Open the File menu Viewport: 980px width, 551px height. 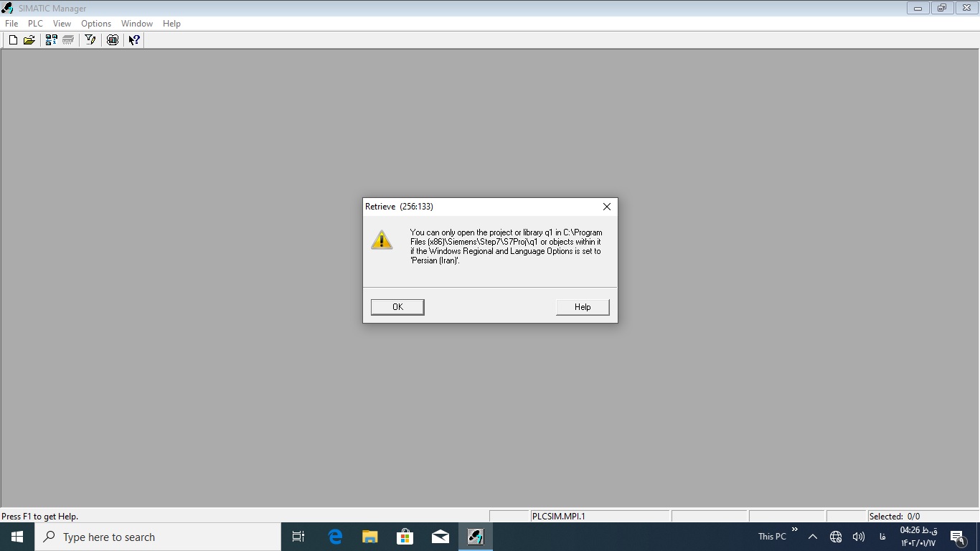[11, 24]
